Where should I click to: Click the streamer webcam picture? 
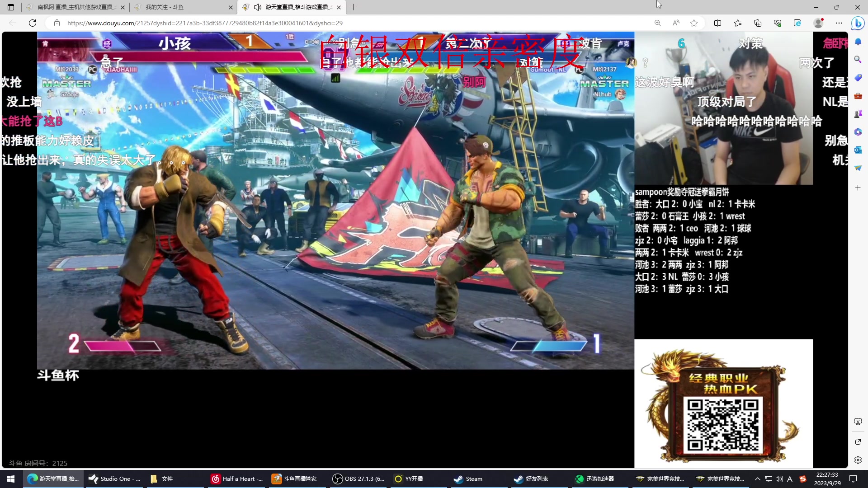[x=723, y=108]
